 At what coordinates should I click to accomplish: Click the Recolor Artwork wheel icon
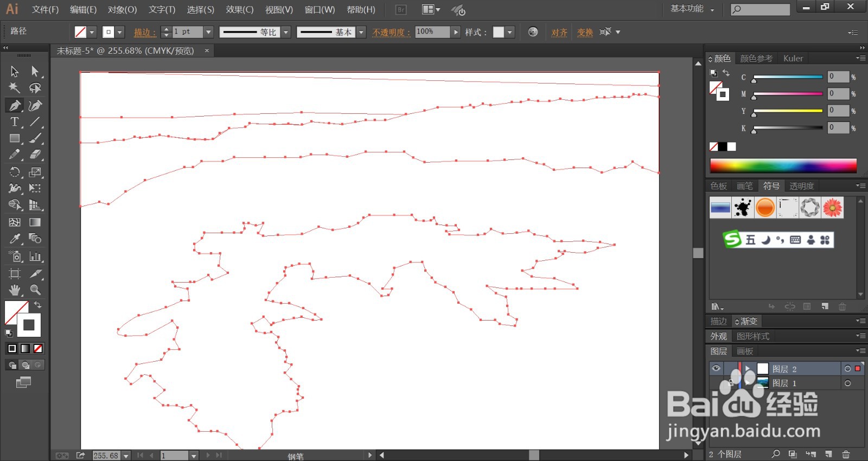[533, 32]
